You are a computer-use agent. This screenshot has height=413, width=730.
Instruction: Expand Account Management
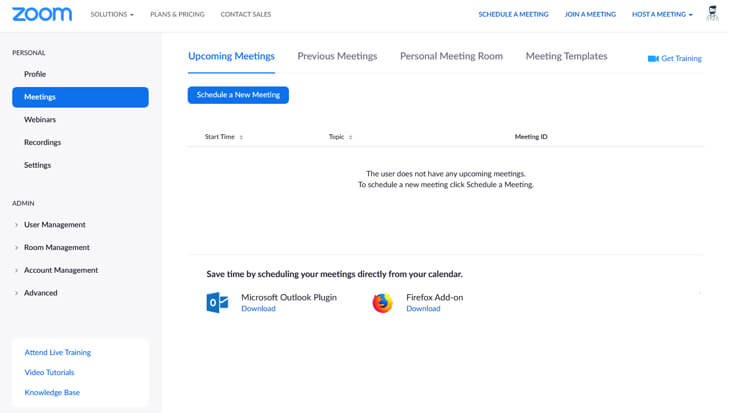click(16, 271)
